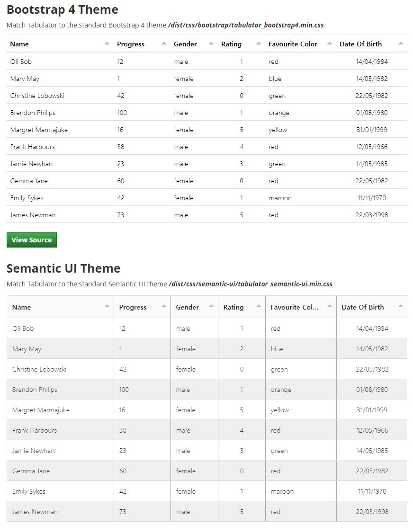Click maroon colour cell in Semantic UI table
Screen dimensions: 413x532
[x=282, y=491]
